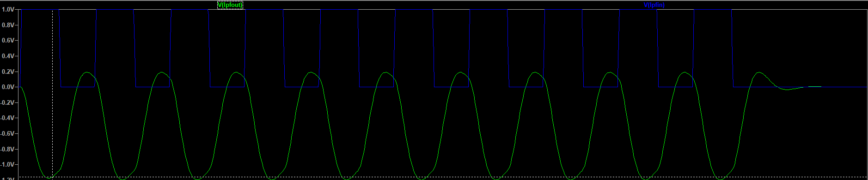Click the V(lpfin) trace label
Viewport: 868px width, 180px height.
pyautogui.click(x=654, y=5)
